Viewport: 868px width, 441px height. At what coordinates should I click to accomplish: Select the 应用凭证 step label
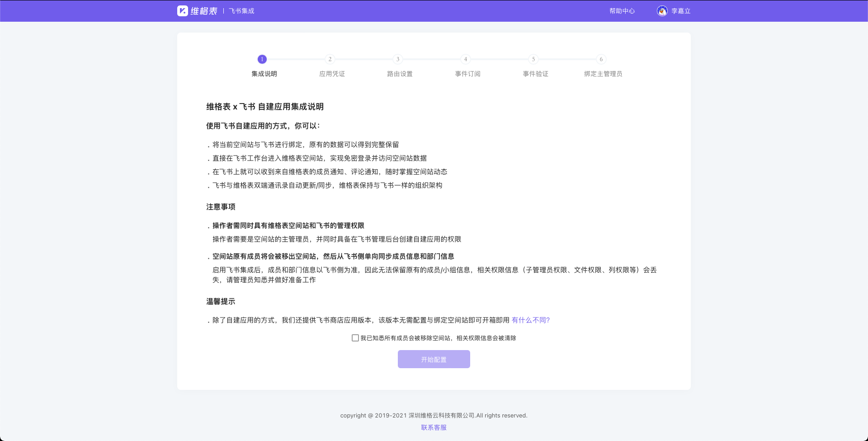(x=332, y=74)
